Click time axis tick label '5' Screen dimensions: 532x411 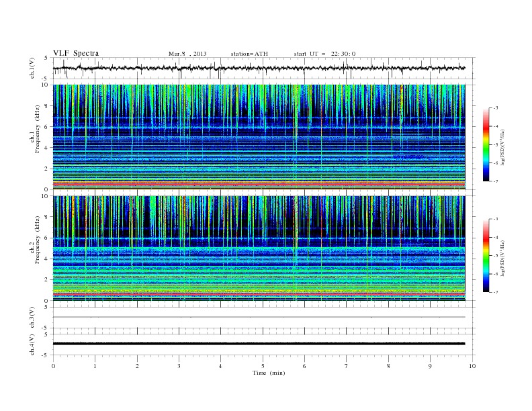click(263, 366)
